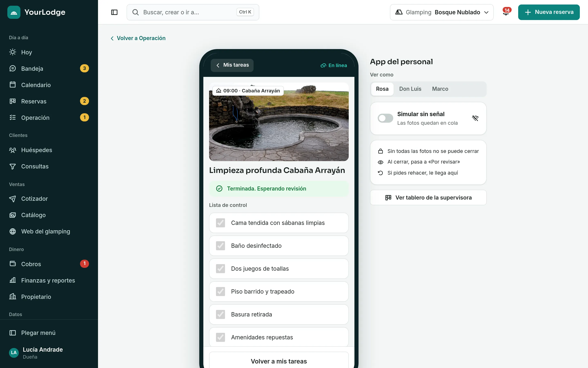
Task: Check Amenidades repuestas checkbox
Action: [220, 337]
